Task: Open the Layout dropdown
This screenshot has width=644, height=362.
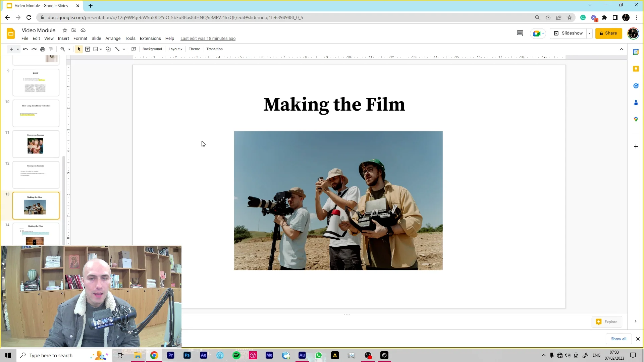Action: click(x=175, y=49)
